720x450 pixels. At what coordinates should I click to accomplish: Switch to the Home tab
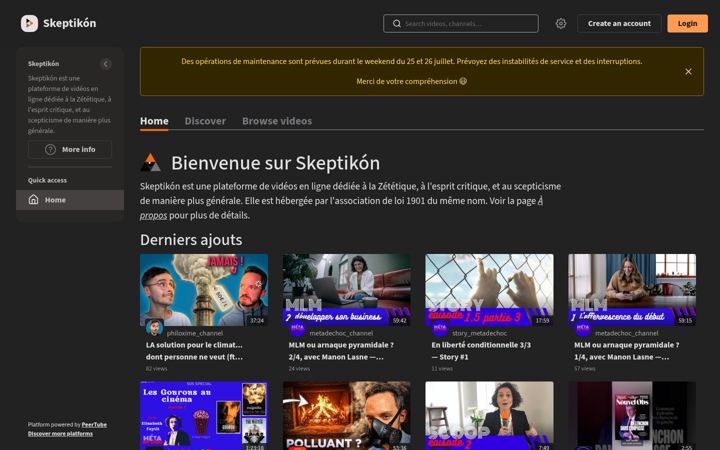coord(154,121)
